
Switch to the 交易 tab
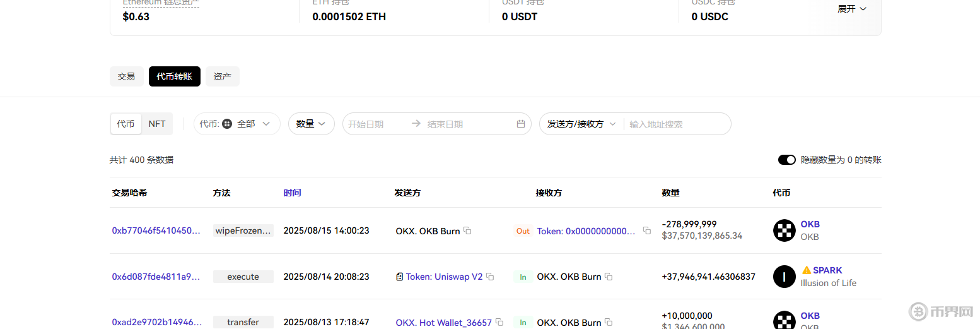pyautogui.click(x=126, y=76)
